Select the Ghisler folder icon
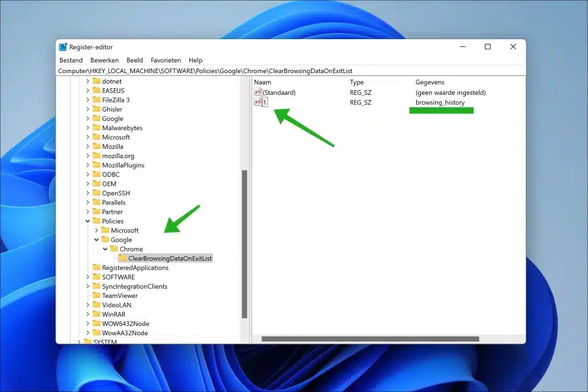This screenshot has width=588, height=392. (97, 109)
